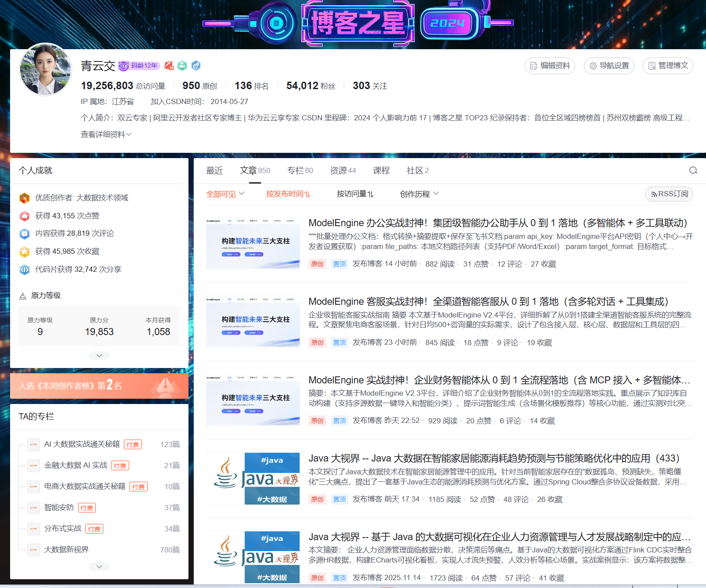Open the 创作历程 dropdown
The height and width of the screenshot is (588, 706).
(x=419, y=194)
